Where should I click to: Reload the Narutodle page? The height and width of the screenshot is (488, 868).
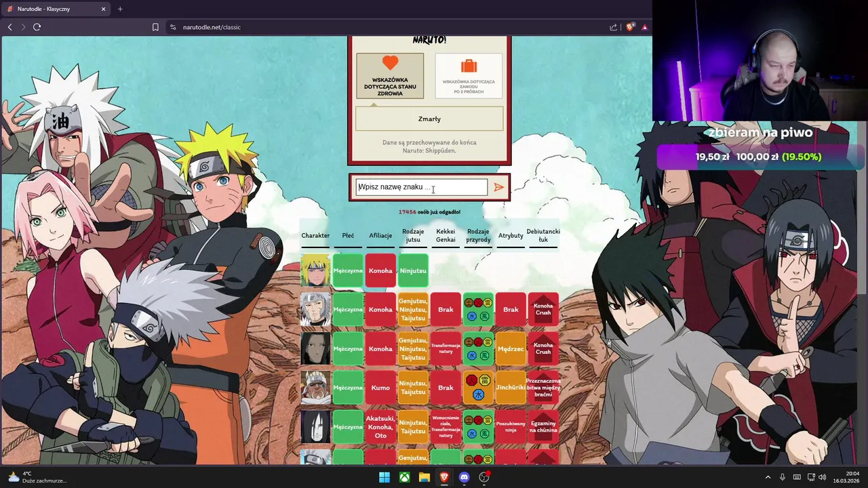pos(37,27)
